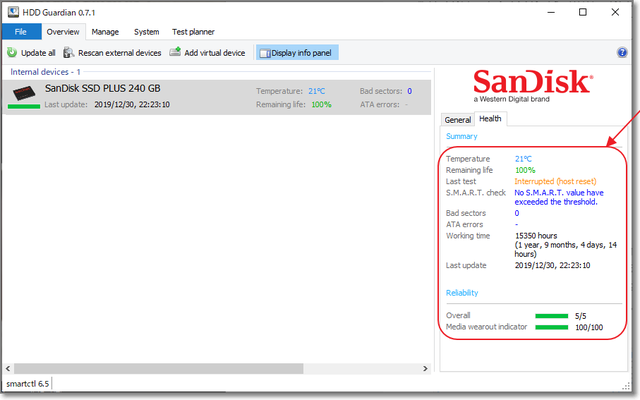Click the SanDisk brand logo
Screen dimensions: 640x400
click(532, 83)
